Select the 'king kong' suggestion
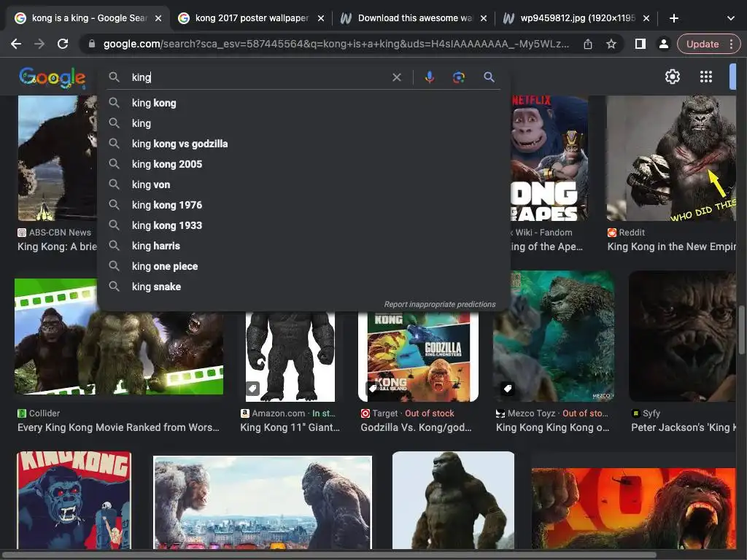The image size is (747, 560). click(303, 103)
